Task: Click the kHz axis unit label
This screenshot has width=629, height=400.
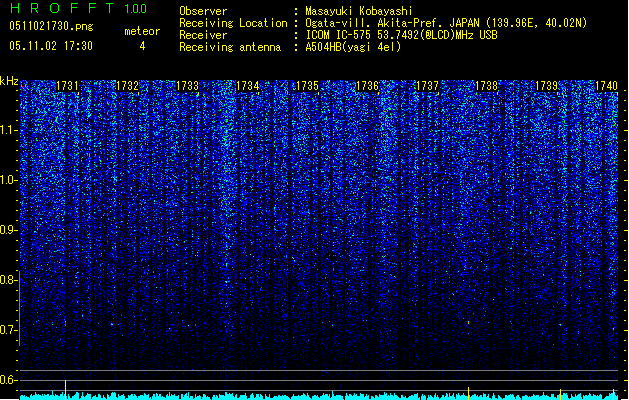Action: click(x=9, y=81)
